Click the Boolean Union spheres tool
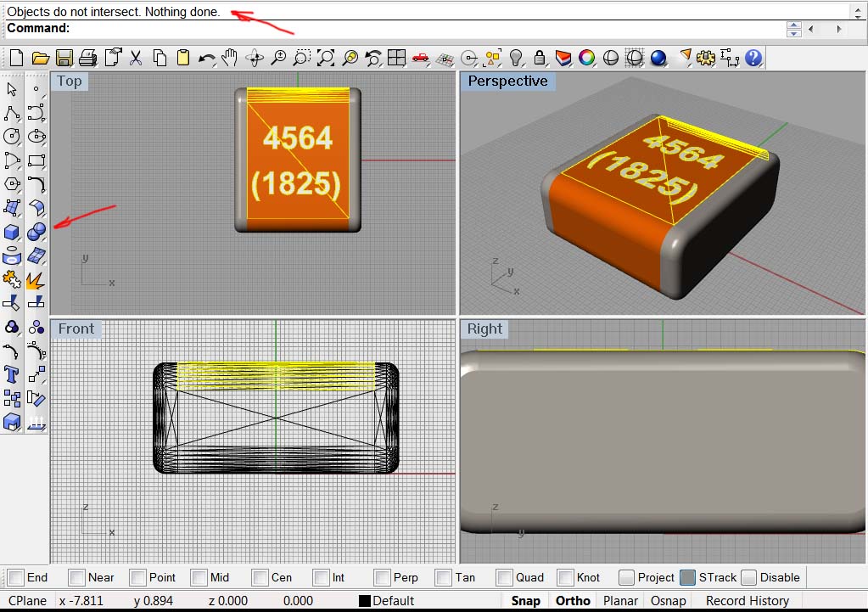This screenshot has width=868, height=612. pos(36,232)
